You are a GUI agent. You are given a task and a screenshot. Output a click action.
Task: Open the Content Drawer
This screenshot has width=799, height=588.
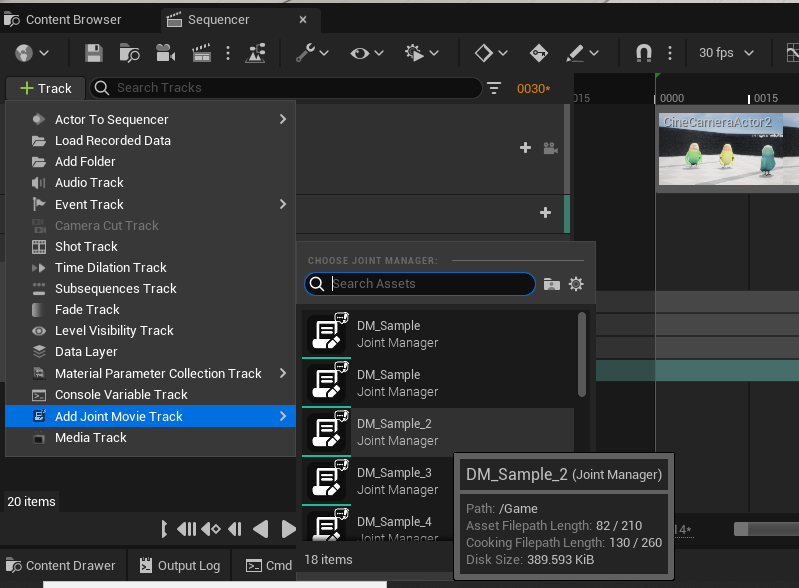pyautogui.click(x=62, y=565)
